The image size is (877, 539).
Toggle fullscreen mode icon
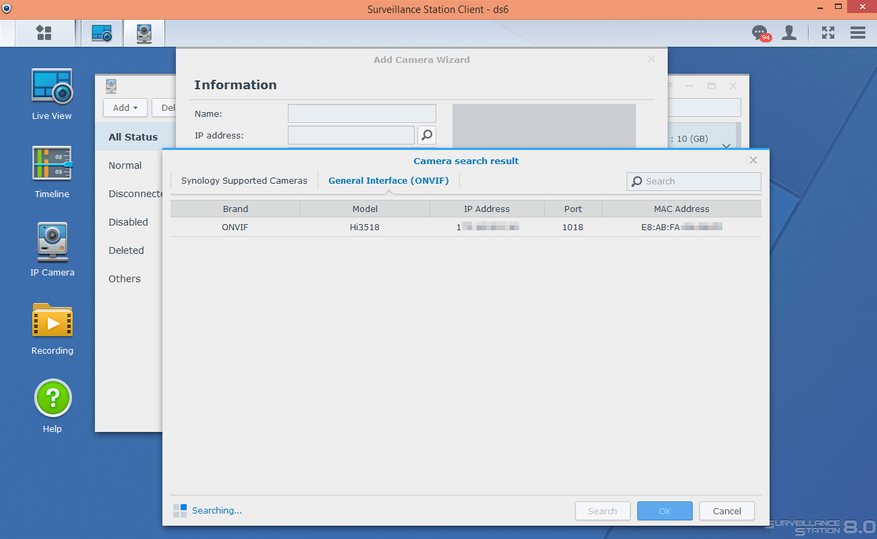click(x=828, y=32)
